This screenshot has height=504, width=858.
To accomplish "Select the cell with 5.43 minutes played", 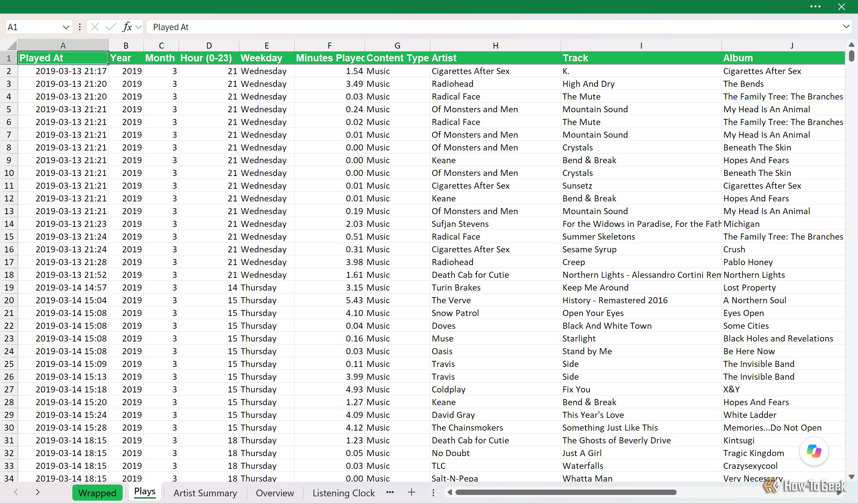I will click(x=329, y=300).
